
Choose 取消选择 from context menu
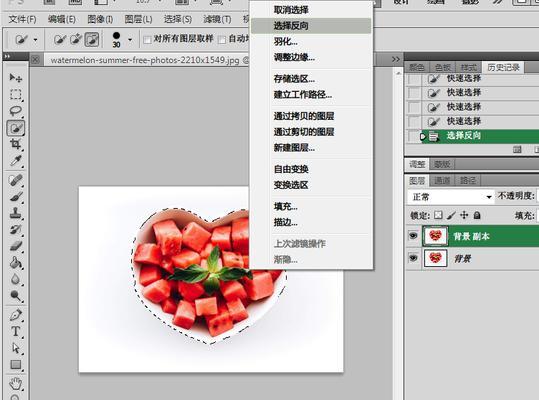point(311,10)
